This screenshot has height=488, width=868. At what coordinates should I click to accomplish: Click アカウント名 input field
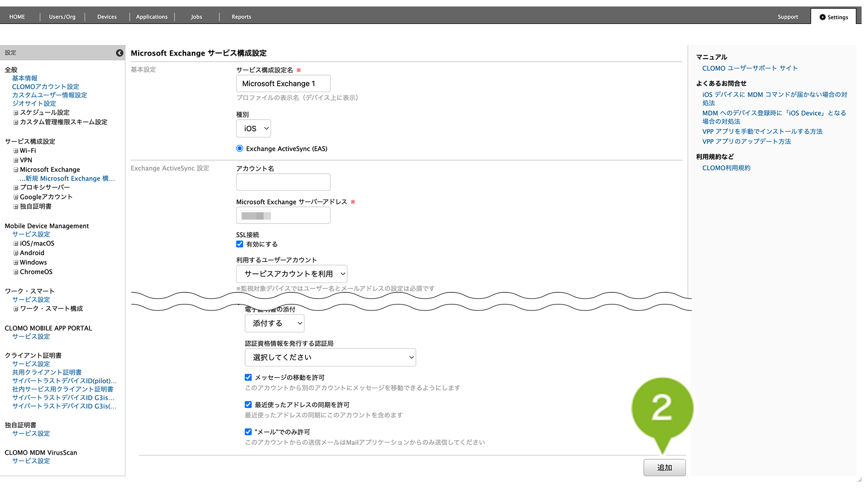[283, 182]
